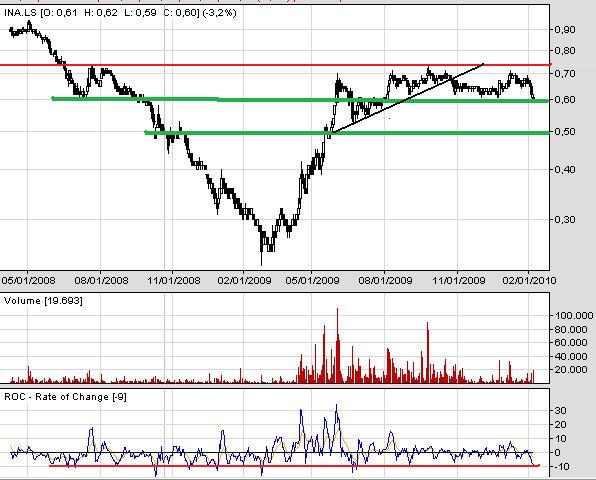Click the 0,70 price axis label
The width and height of the screenshot is (596, 480).
point(565,73)
